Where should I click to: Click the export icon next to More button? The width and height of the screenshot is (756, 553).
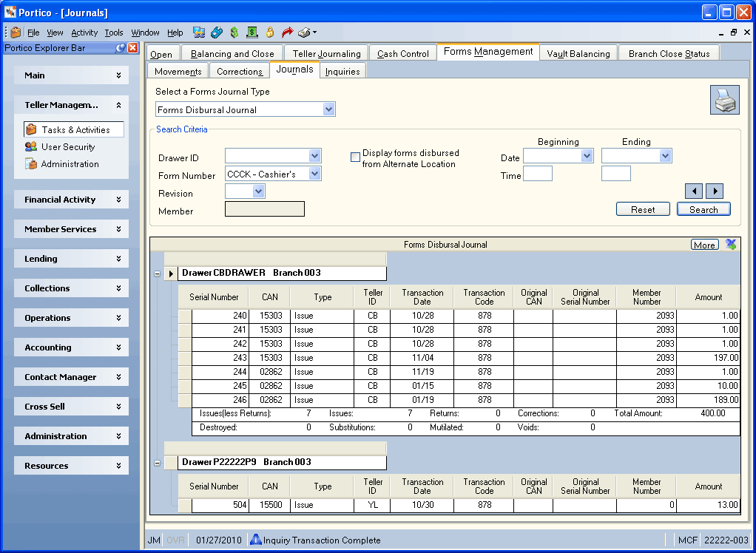[731, 245]
